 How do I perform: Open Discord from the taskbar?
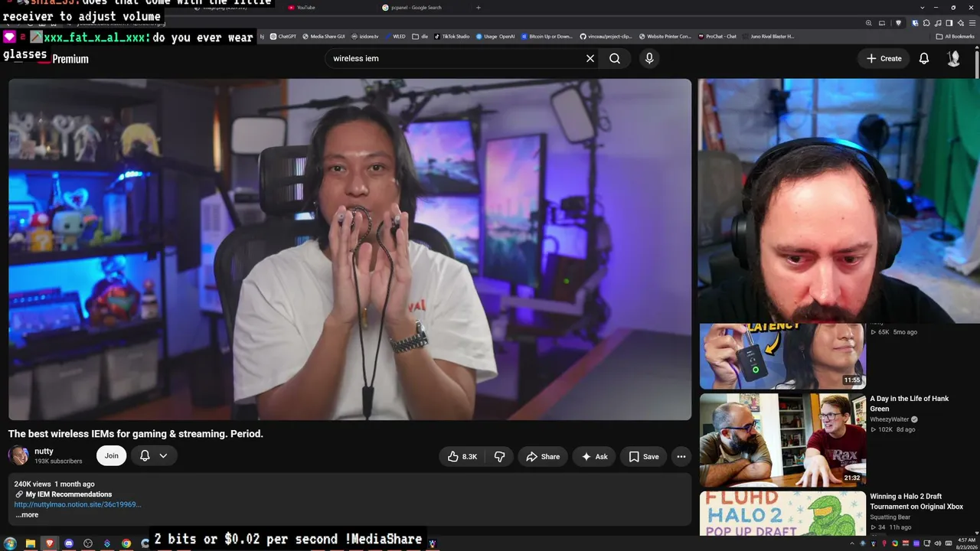[69, 543]
